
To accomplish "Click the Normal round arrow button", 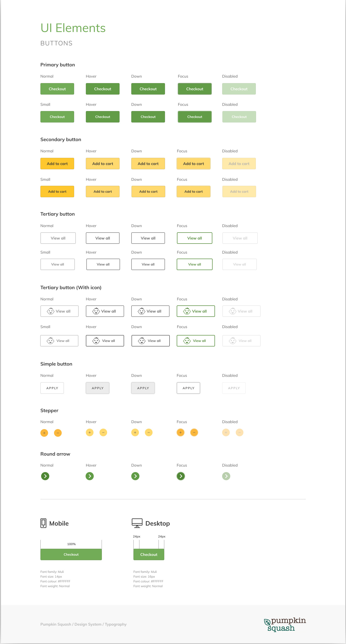I will 45,476.
